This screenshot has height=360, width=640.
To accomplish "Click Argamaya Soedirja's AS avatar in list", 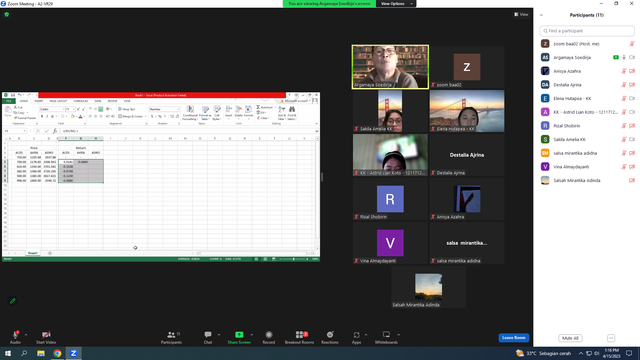I will (545, 58).
